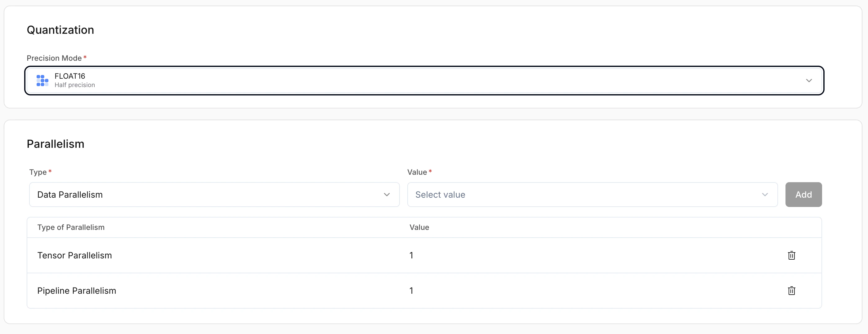
Task: Click the required-field asterisk next to Value
Action: click(x=431, y=171)
